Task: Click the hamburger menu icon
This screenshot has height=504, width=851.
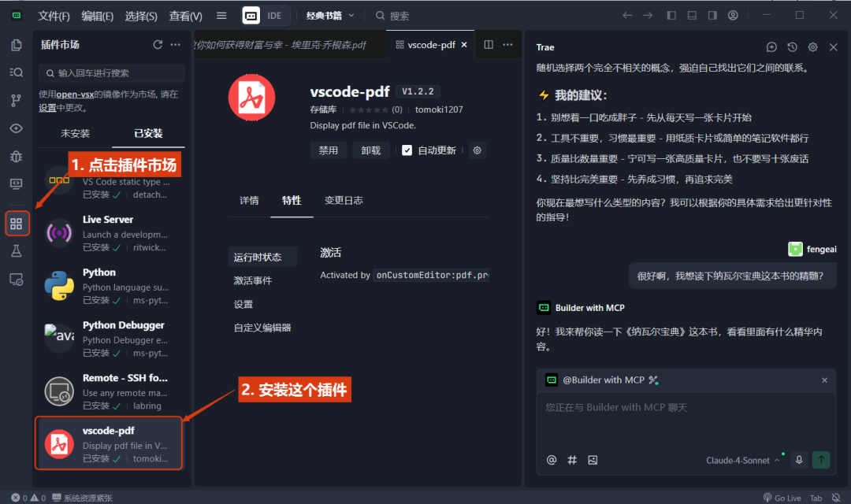Action: [221, 16]
